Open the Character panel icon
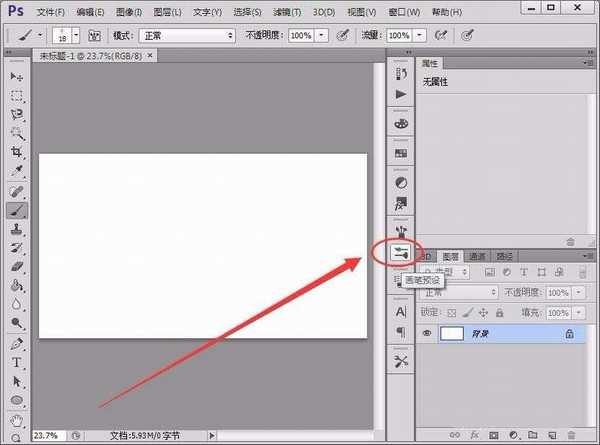The image size is (600, 445). click(401, 312)
